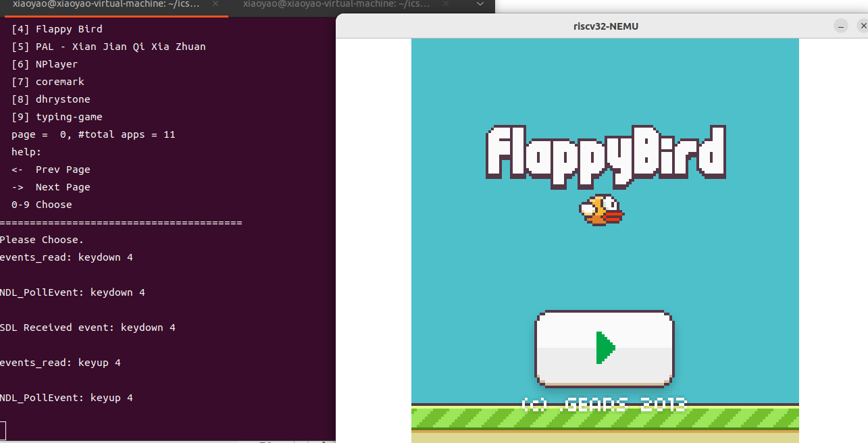Click the "[9] typing-game" terminal line
This screenshot has width=868, height=443.
coord(57,117)
